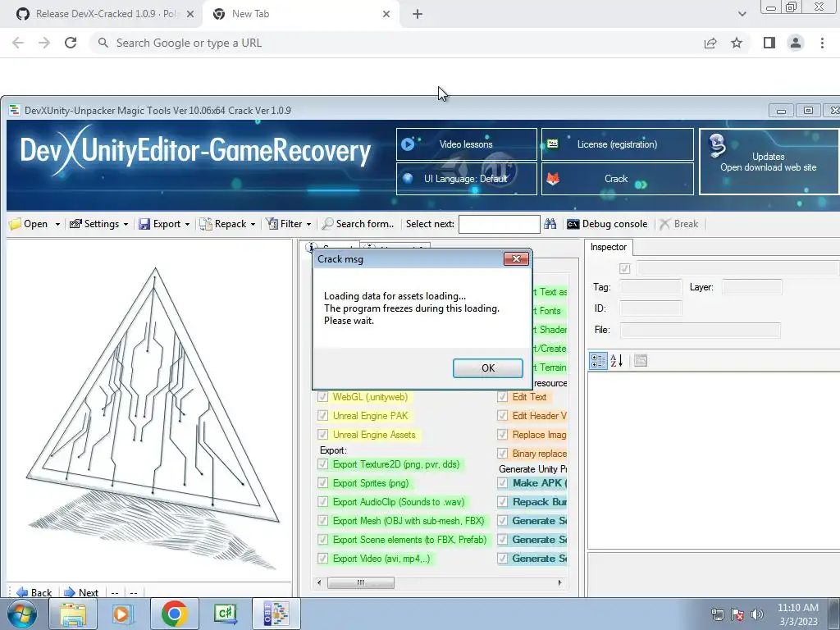Open Windows Explorer from the taskbar
This screenshot has width=840, height=630.
coord(73,614)
